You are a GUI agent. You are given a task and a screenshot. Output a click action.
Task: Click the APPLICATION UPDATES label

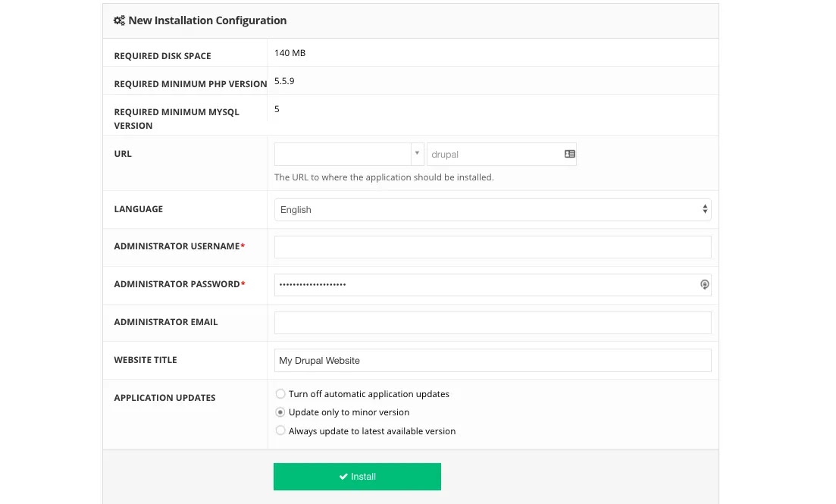164,398
